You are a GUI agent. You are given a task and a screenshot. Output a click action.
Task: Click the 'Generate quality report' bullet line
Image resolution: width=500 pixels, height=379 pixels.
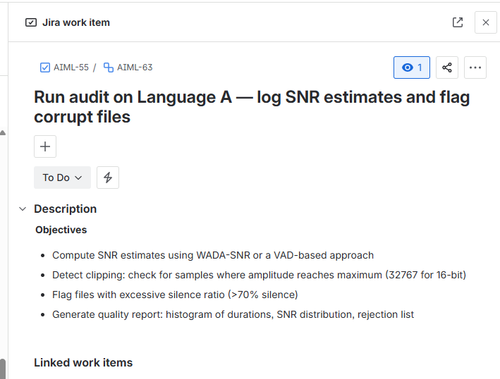(x=233, y=314)
